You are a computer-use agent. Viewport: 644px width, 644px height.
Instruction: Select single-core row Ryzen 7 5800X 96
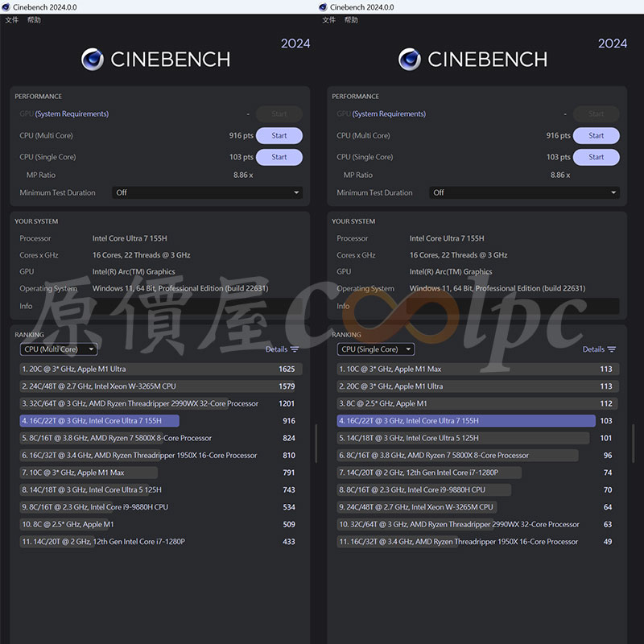click(x=478, y=455)
